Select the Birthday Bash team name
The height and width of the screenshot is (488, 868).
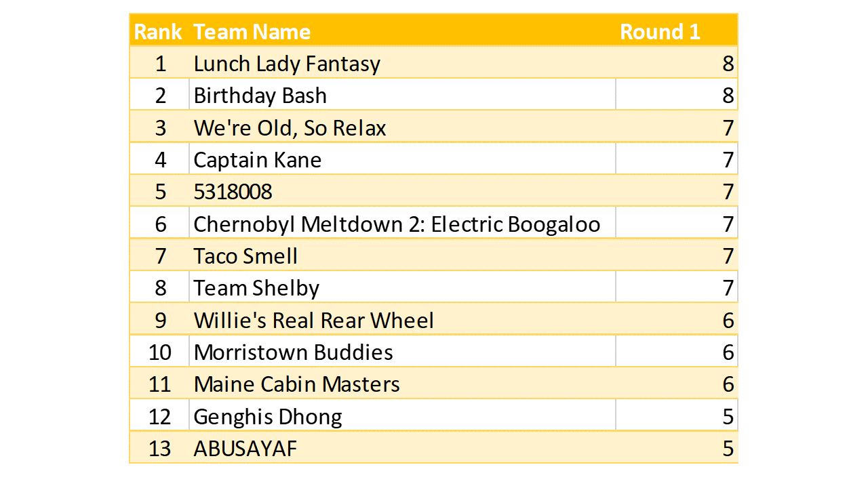pyautogui.click(x=260, y=96)
